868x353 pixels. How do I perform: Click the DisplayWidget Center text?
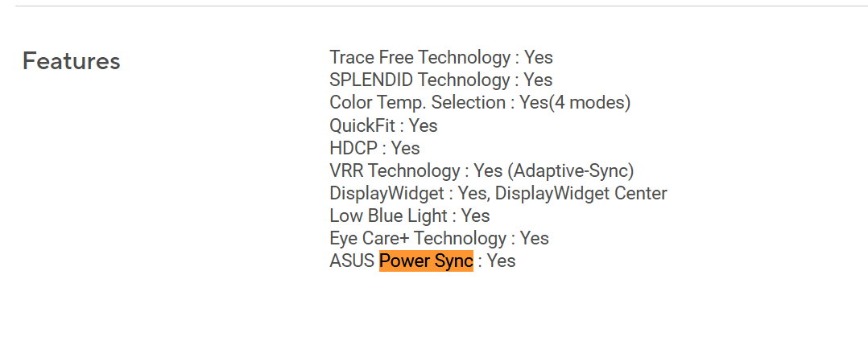coord(581,193)
